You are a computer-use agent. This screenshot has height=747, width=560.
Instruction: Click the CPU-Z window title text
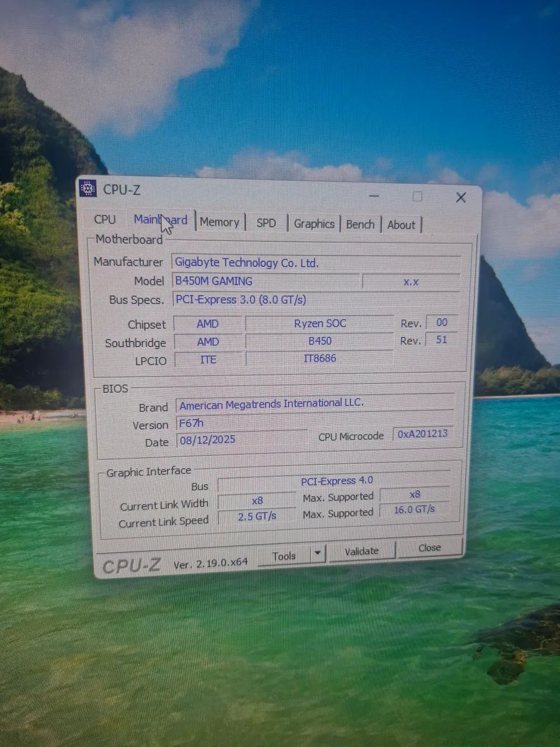click(121, 190)
